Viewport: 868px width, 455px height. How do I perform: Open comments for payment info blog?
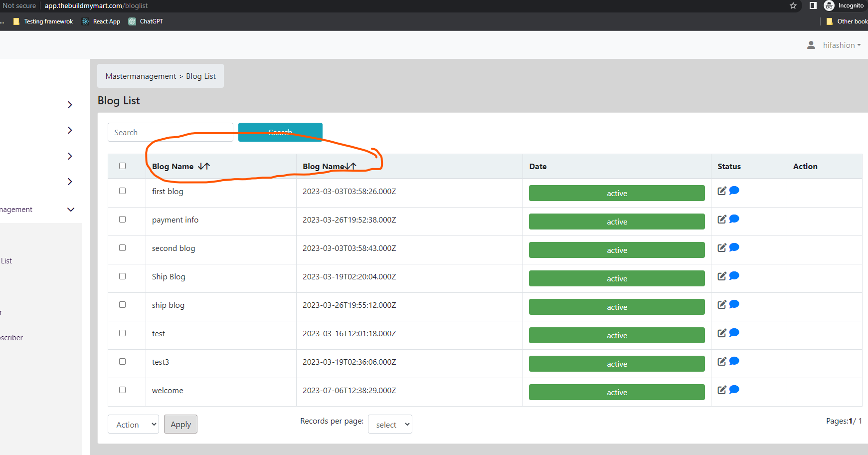pos(734,219)
